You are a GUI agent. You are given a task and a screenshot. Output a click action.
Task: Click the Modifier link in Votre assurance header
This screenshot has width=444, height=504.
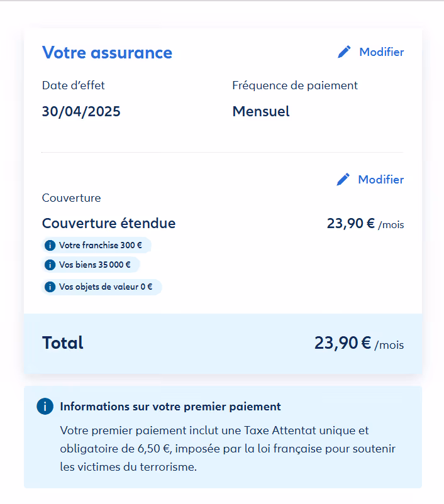[x=381, y=52]
